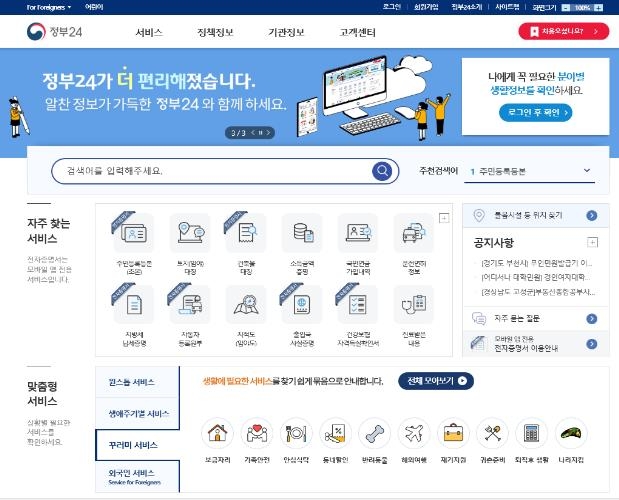The width and height of the screenshot is (619, 500).
Task: Open the facility location finder arrow
Action: pos(591,215)
